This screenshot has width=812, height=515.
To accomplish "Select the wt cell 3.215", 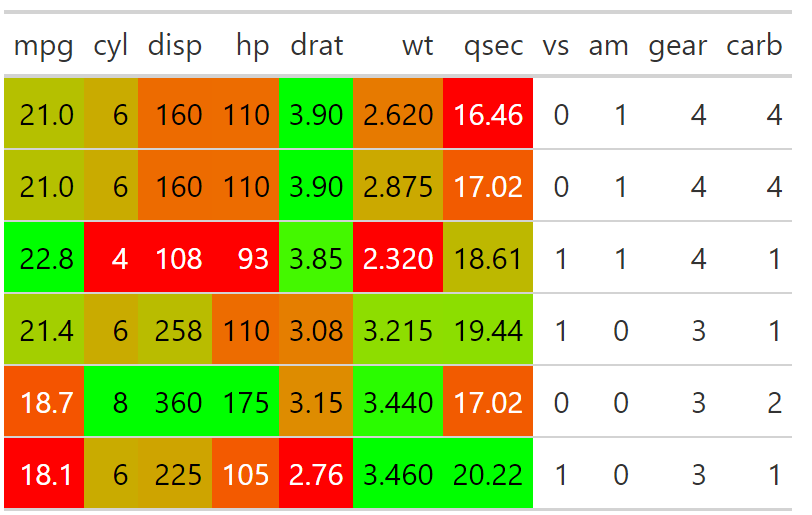I will point(398,330).
